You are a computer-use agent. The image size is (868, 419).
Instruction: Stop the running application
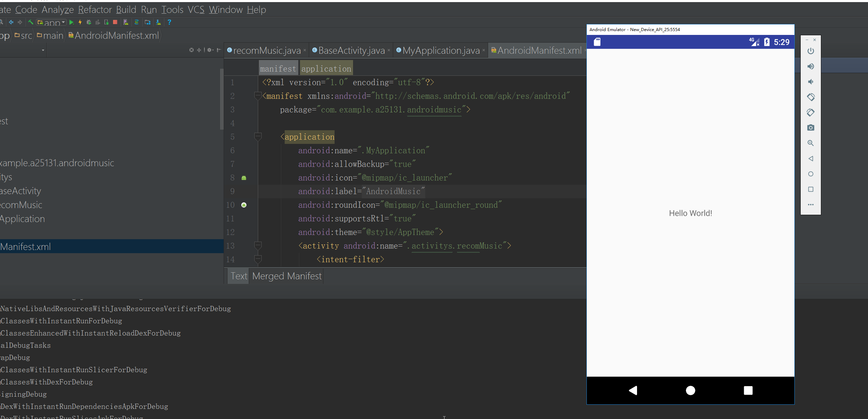click(115, 22)
